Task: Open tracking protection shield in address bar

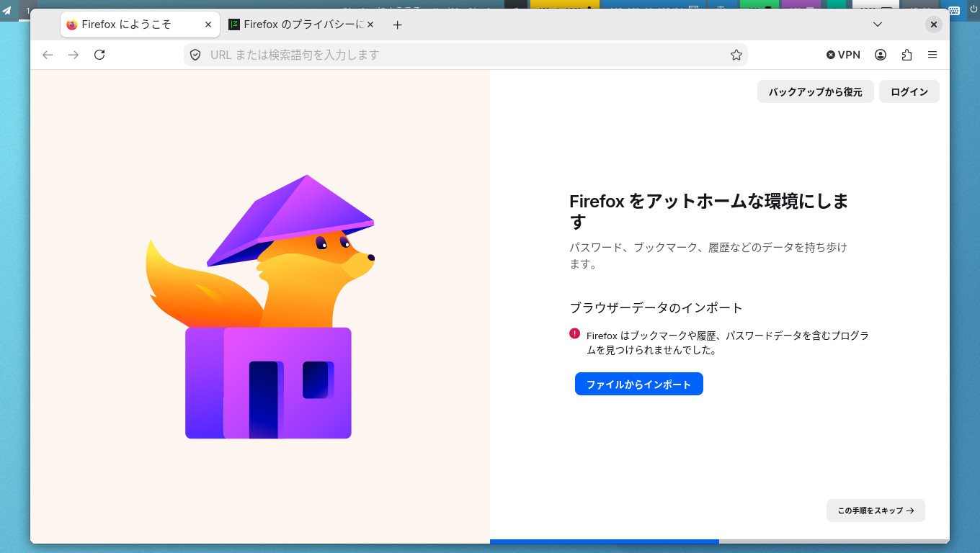Action: click(195, 55)
